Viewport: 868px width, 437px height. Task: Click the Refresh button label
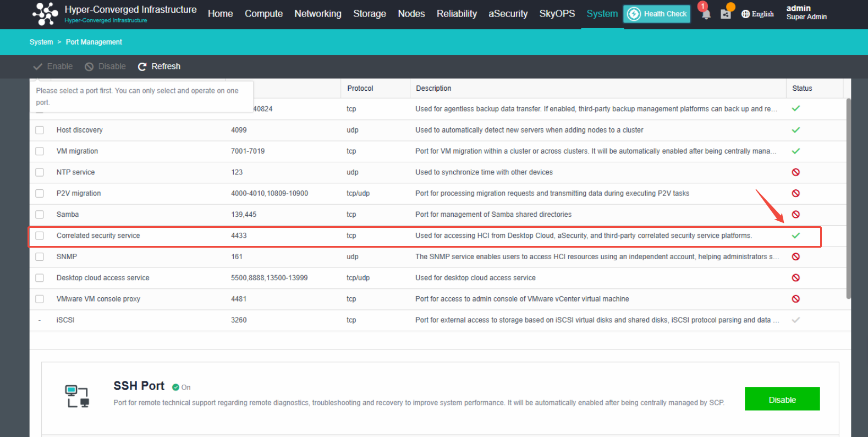166,67
